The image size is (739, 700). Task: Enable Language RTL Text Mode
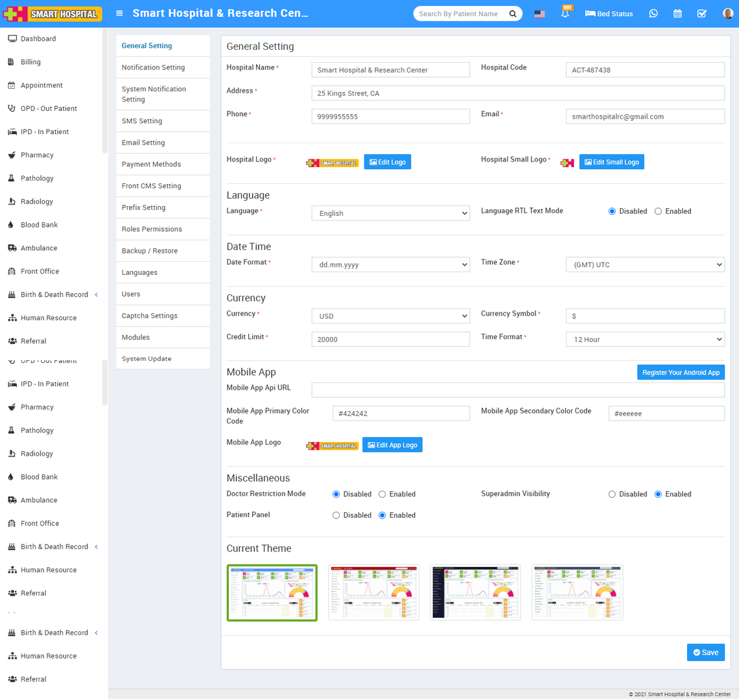point(658,211)
